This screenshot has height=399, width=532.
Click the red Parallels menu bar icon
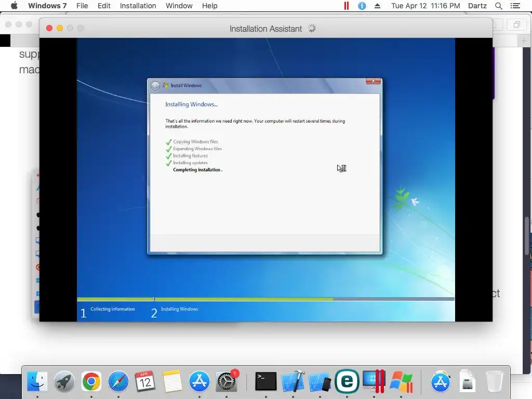tap(346, 6)
